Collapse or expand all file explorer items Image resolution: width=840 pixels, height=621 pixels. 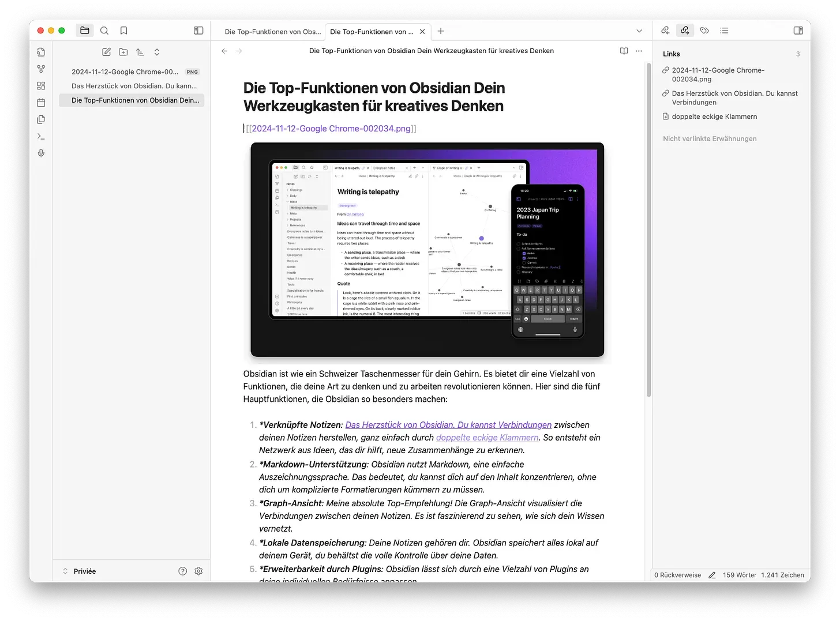click(x=157, y=52)
